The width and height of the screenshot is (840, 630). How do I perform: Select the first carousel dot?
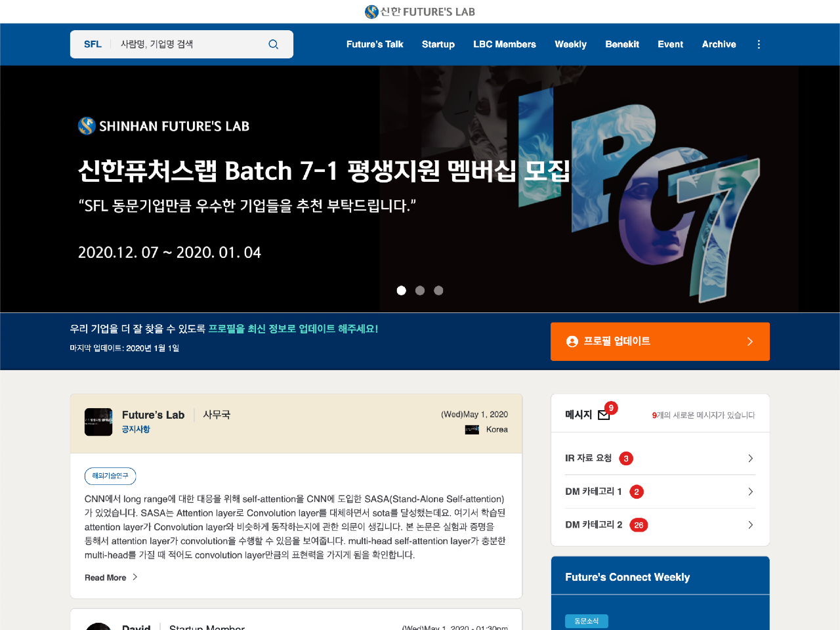point(402,290)
